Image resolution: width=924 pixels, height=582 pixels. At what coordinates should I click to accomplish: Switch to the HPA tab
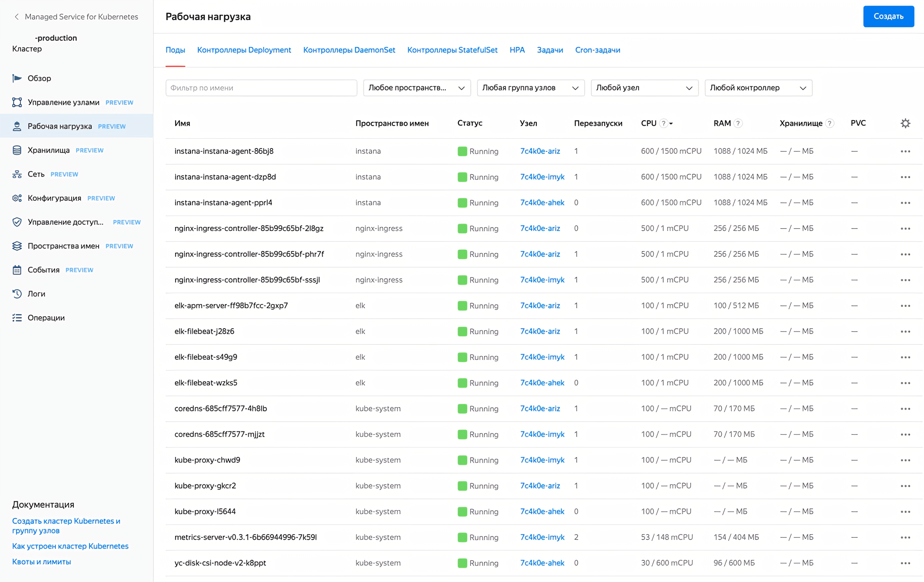pyautogui.click(x=517, y=50)
